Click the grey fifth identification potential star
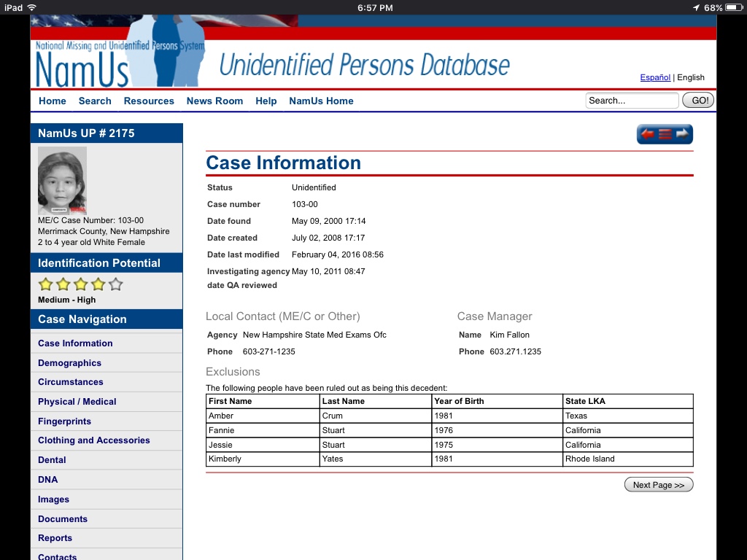Screen dimensions: 747x560 (115, 284)
